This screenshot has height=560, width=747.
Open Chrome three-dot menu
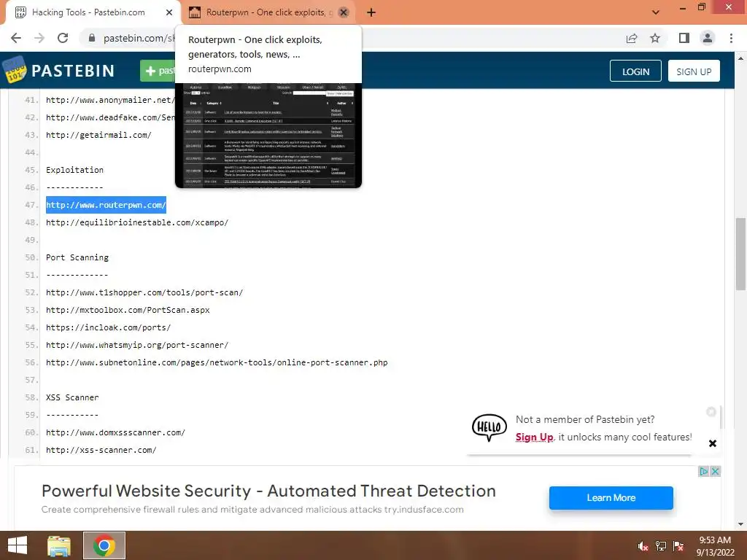(x=731, y=38)
